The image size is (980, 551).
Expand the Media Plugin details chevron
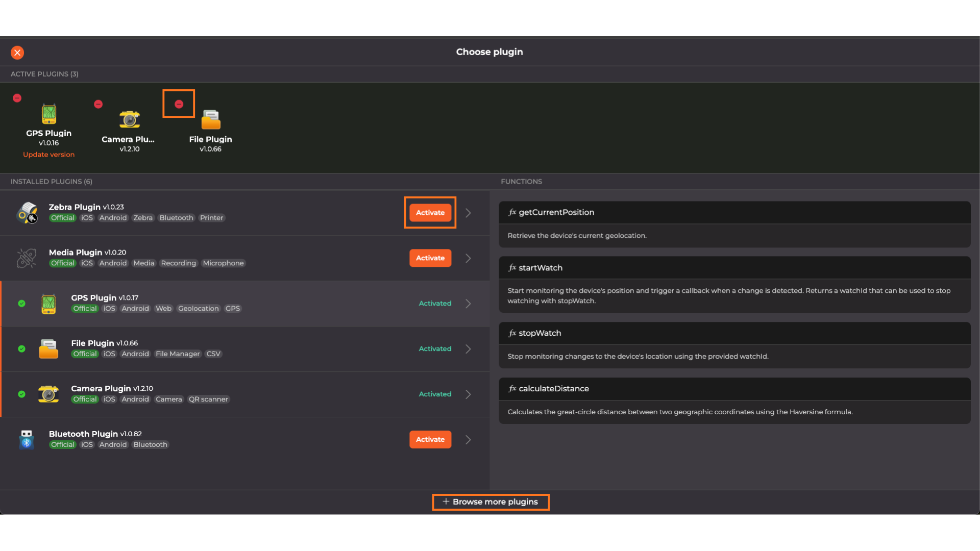click(x=468, y=258)
